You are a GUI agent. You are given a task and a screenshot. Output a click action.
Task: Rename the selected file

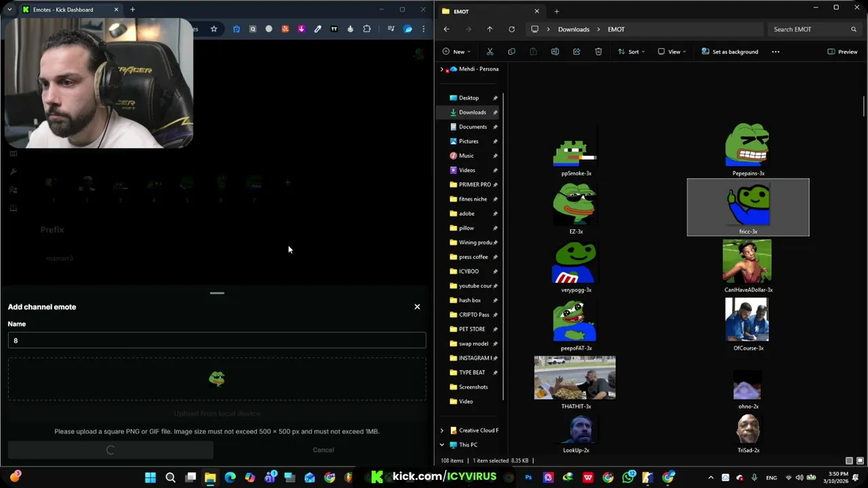pos(555,52)
